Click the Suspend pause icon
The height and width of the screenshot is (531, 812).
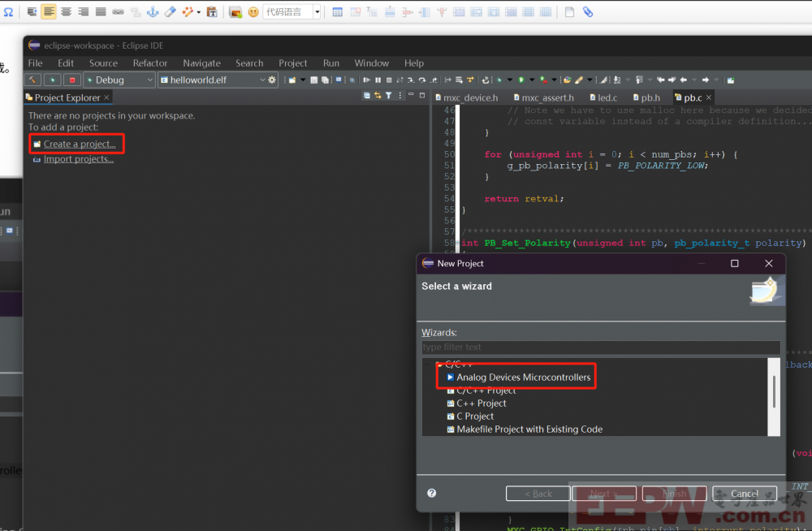(x=378, y=80)
